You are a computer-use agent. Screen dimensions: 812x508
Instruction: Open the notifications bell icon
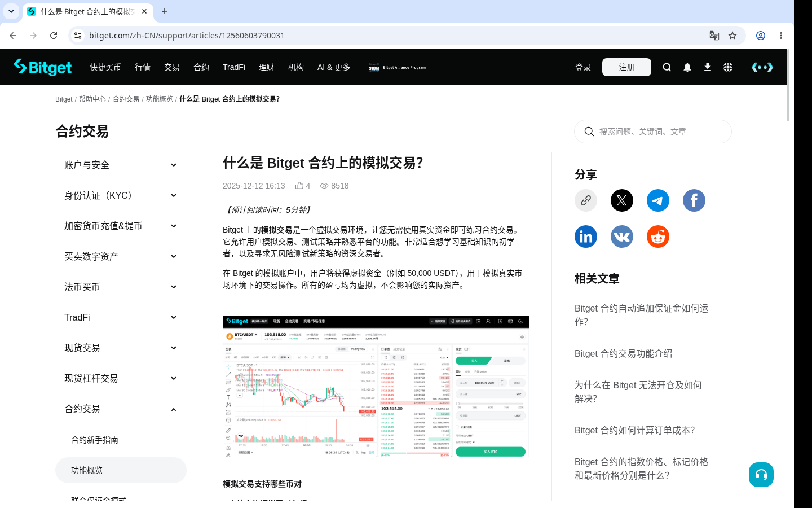687,67
